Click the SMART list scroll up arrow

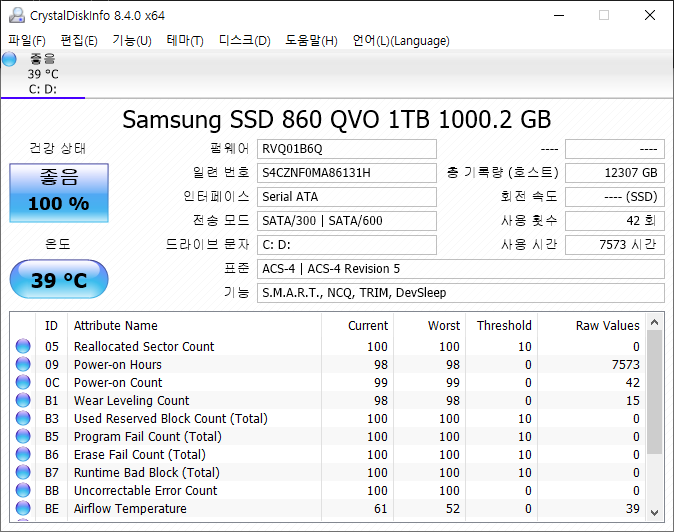(655, 322)
